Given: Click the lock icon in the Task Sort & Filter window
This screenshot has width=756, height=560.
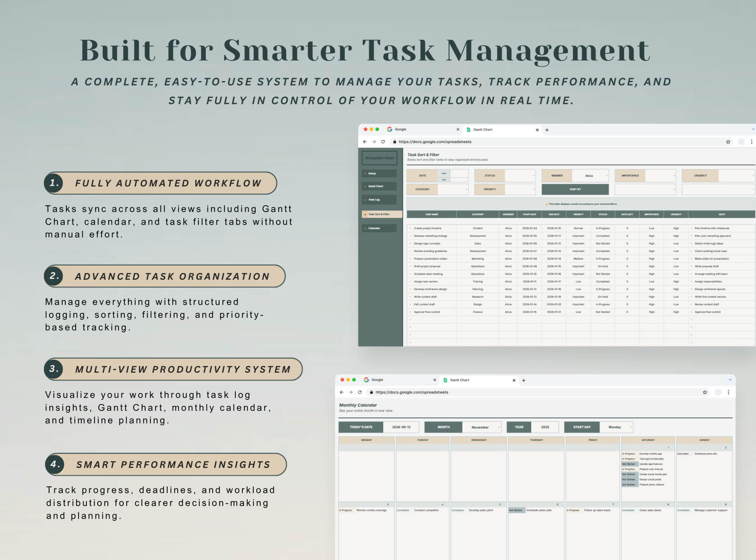Looking at the screenshot, I should click(394, 142).
